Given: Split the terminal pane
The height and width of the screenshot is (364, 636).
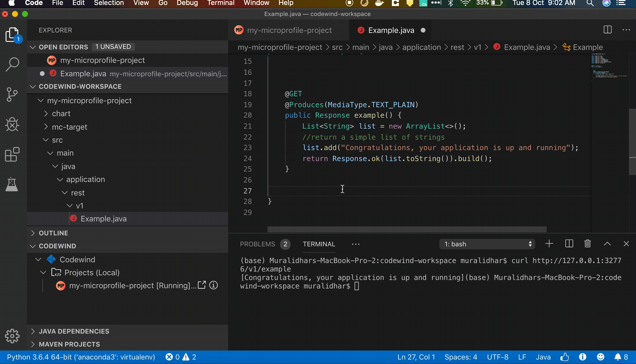Looking at the screenshot, I should 569,244.
